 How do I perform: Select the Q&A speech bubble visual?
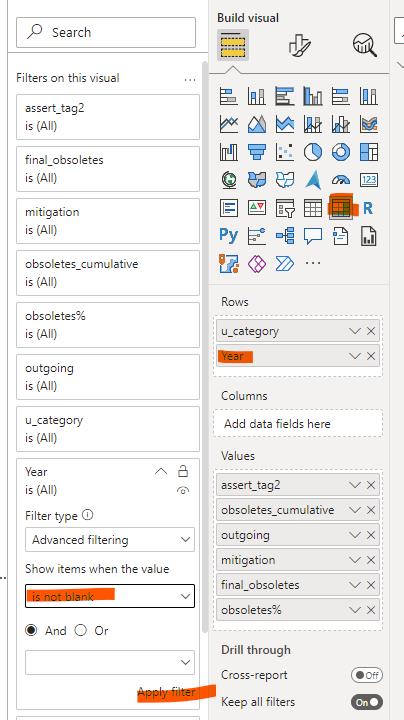pos(313,236)
